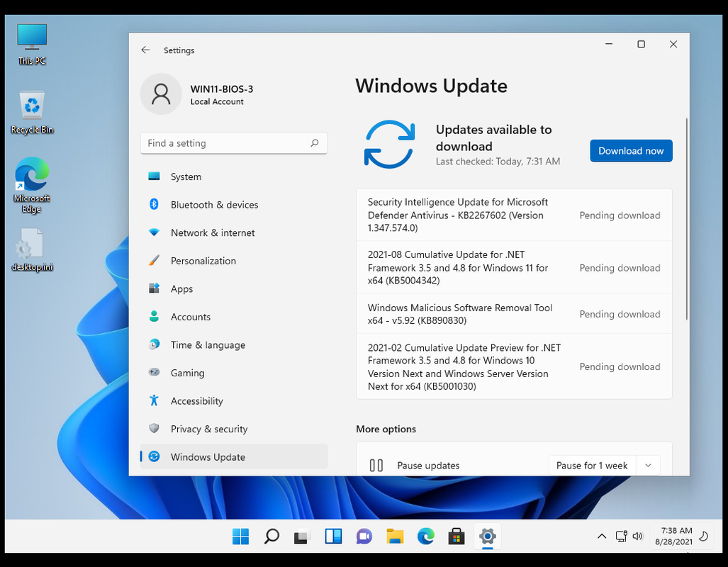Select the Microsoft Edge desktop shortcut

pos(32,185)
